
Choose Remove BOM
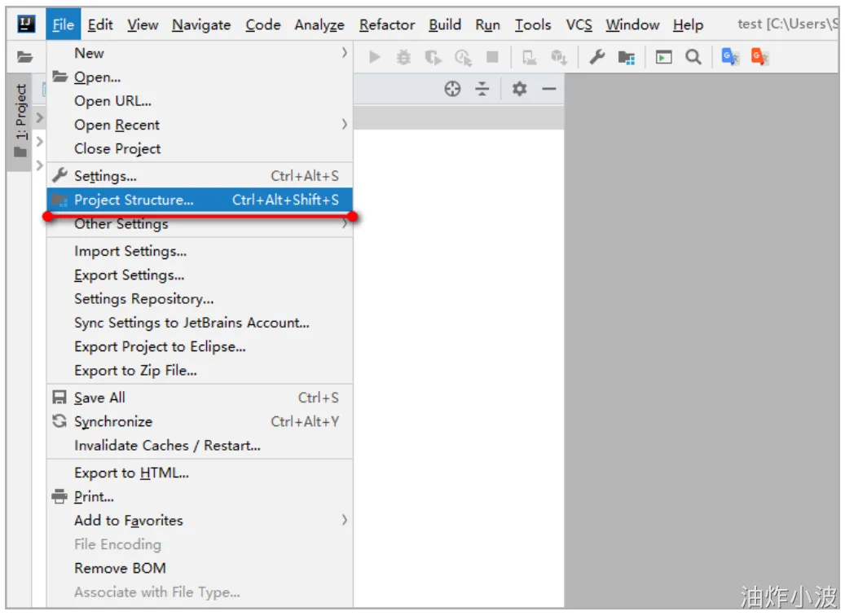[200, 568]
